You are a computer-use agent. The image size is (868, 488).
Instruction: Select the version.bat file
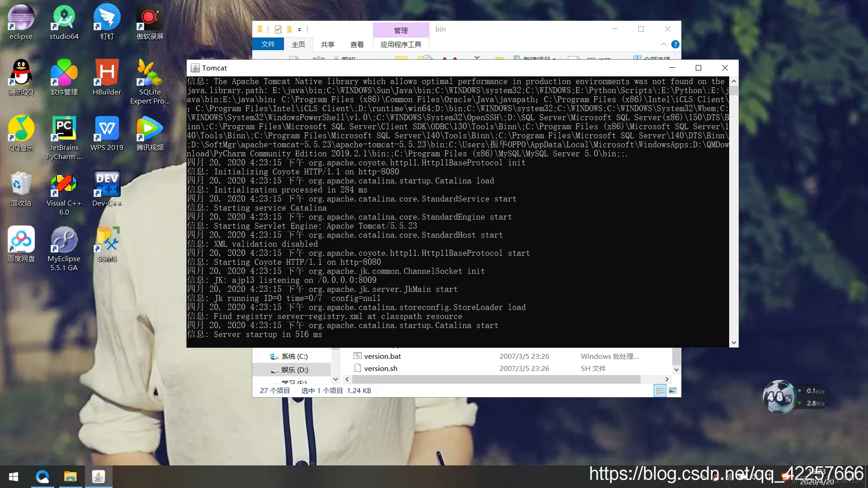[382, 356]
